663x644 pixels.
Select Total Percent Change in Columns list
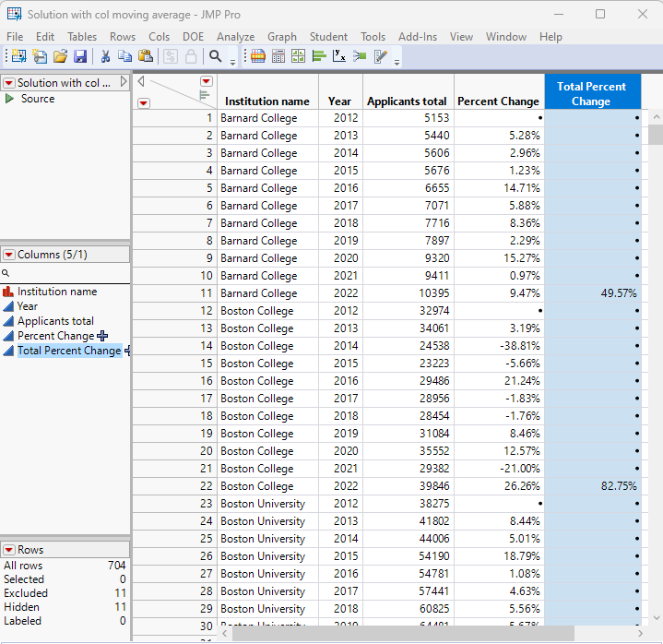pos(69,351)
